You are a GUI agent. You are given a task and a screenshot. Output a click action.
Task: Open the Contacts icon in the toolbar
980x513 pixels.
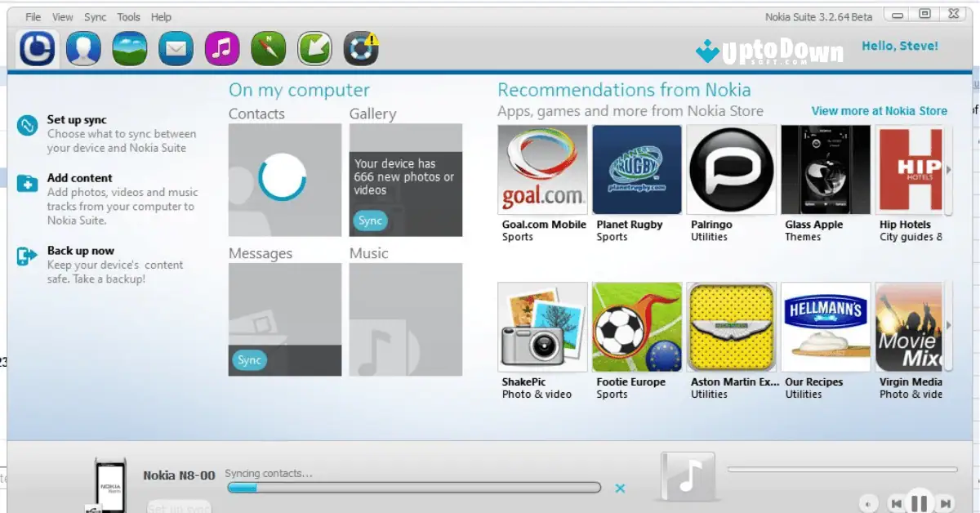point(82,48)
